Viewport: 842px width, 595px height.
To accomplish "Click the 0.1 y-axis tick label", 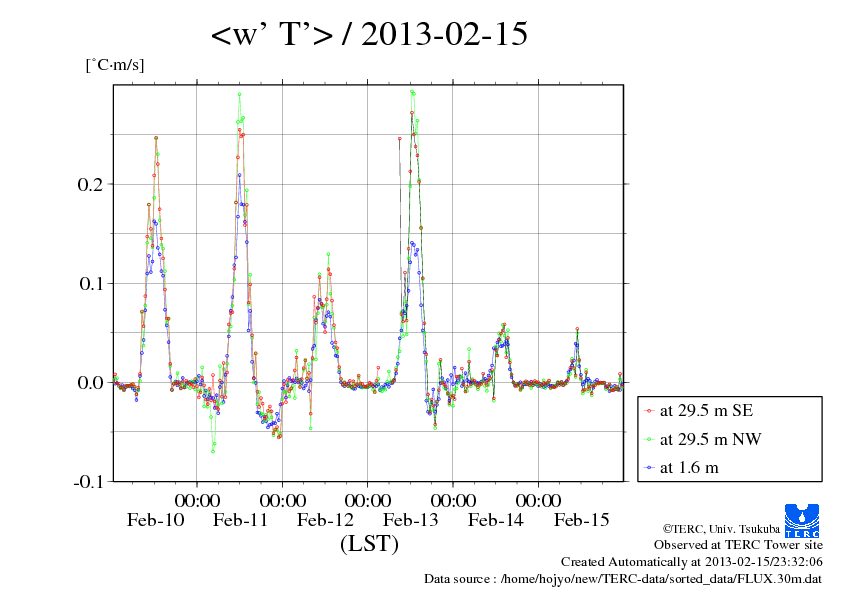I will 92,283.
